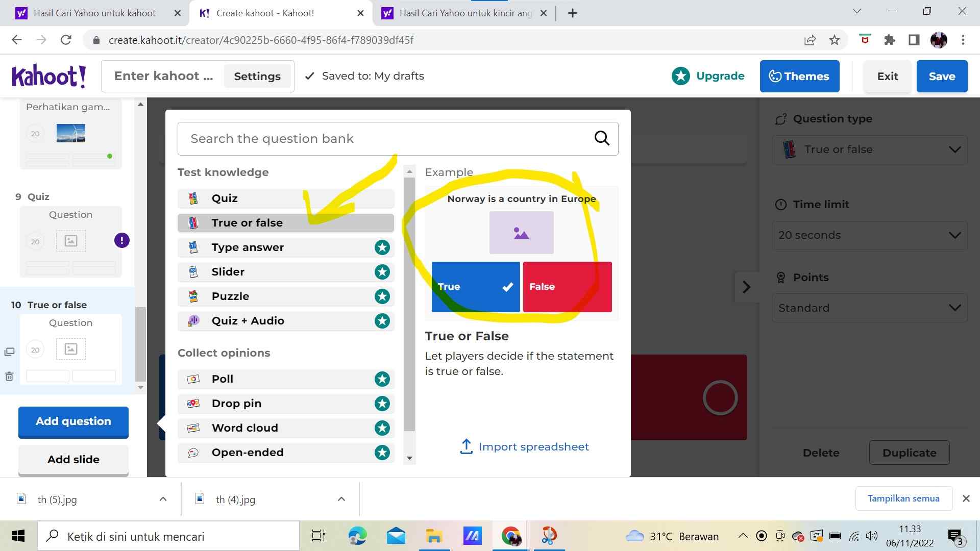Viewport: 980px width, 551px height.
Task: Mark the red answer circle as correct
Action: pyautogui.click(x=720, y=397)
